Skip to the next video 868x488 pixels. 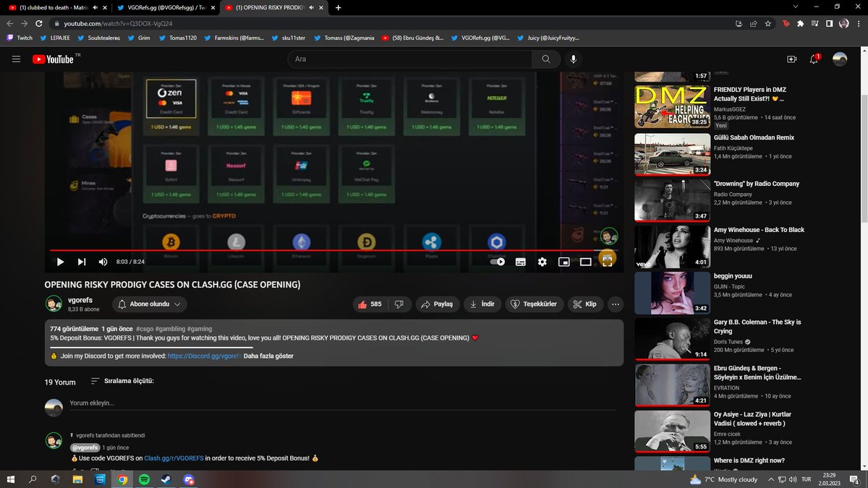tap(82, 262)
